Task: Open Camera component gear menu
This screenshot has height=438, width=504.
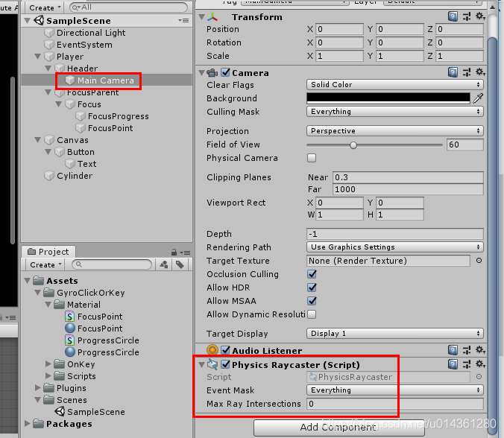Action: [480, 72]
